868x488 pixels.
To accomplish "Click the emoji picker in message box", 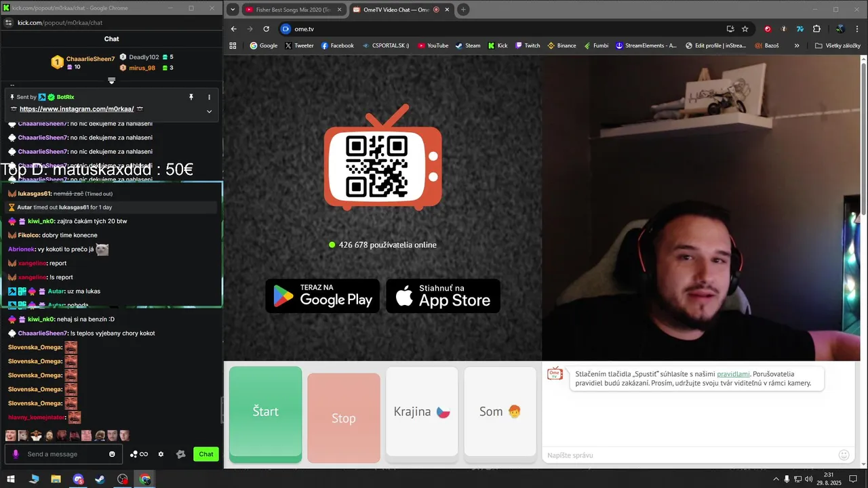I will [x=113, y=454].
